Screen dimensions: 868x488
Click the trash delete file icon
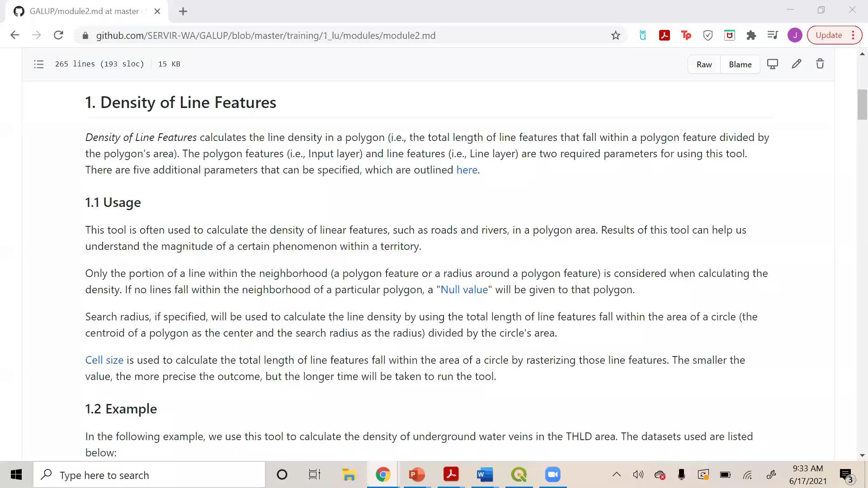tap(820, 64)
